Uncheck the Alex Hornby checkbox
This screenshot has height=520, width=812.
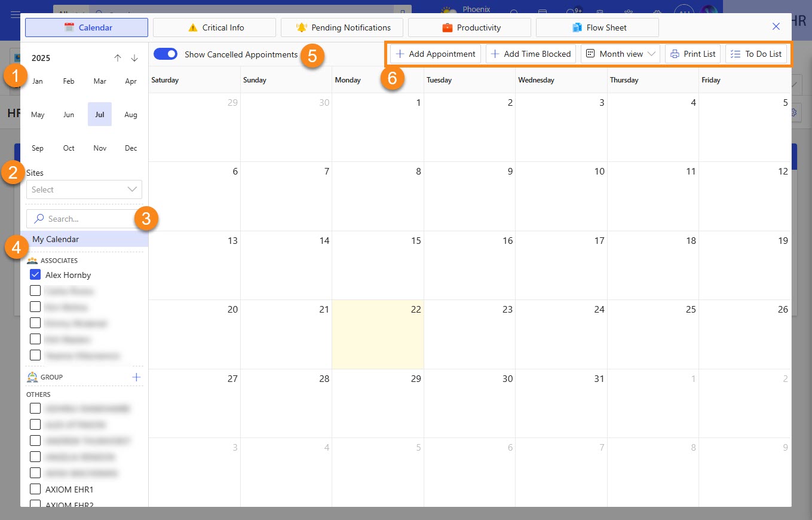point(35,275)
